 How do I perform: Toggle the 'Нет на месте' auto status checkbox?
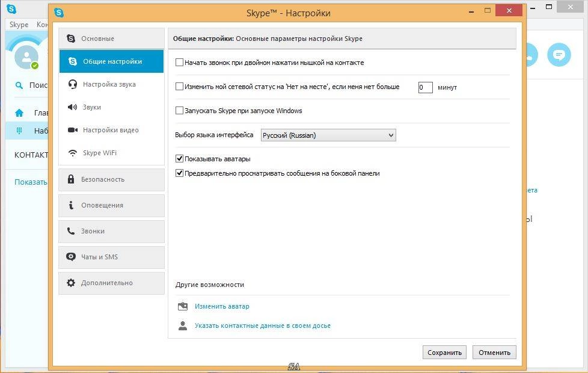[x=179, y=86]
